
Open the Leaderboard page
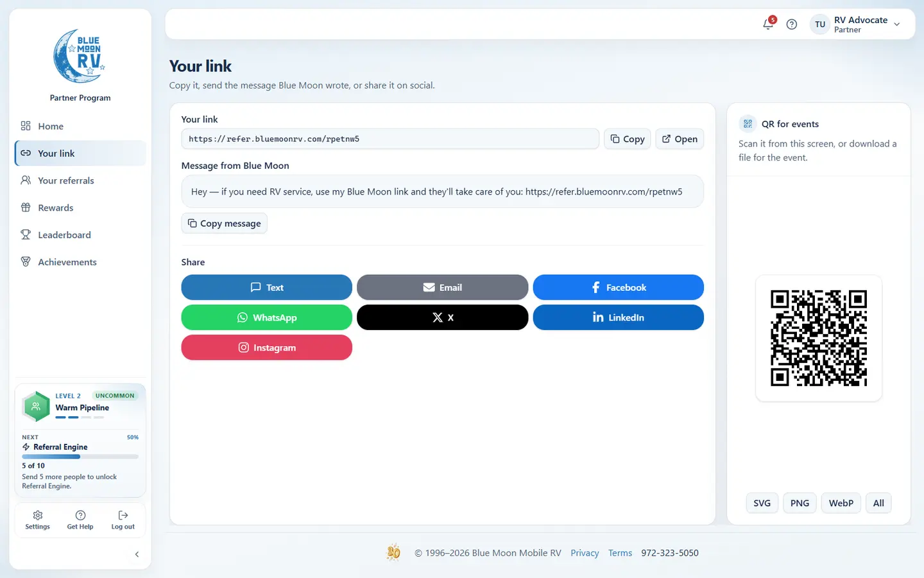tap(80, 235)
